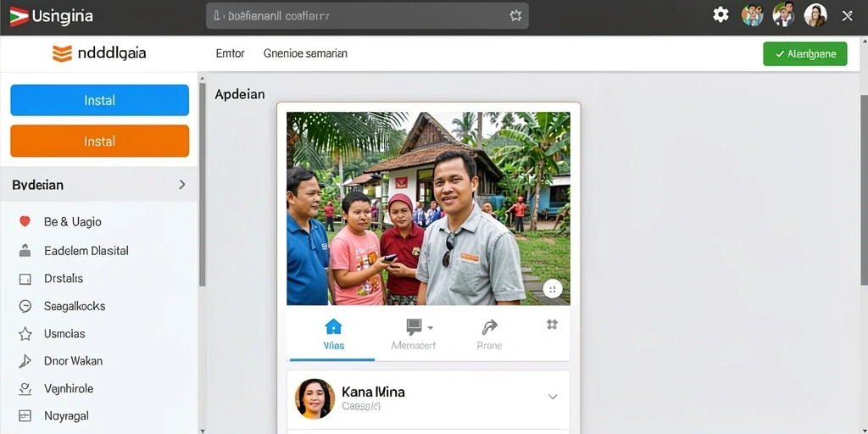
Task: Open the third profile avatar in top bar
Action: tap(815, 15)
